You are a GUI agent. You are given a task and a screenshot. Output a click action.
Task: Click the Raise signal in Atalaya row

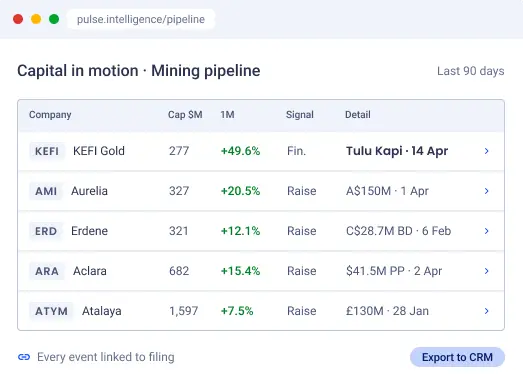(x=302, y=311)
